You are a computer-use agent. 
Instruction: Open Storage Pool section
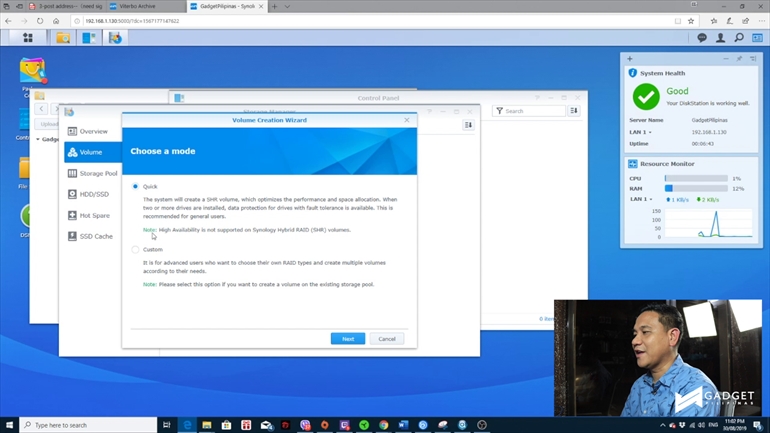tap(93, 173)
